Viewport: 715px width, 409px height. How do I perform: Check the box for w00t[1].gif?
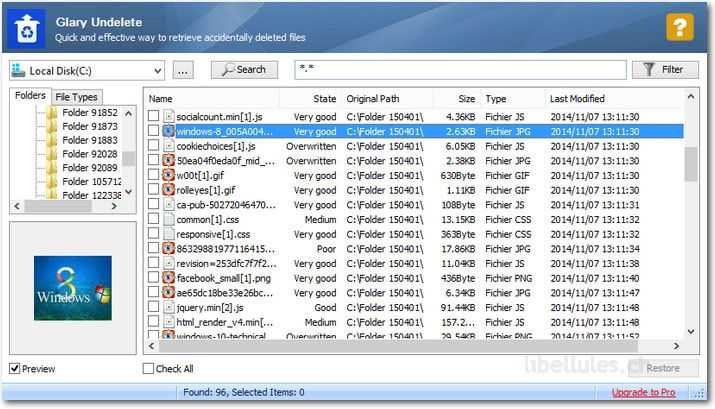(154, 175)
